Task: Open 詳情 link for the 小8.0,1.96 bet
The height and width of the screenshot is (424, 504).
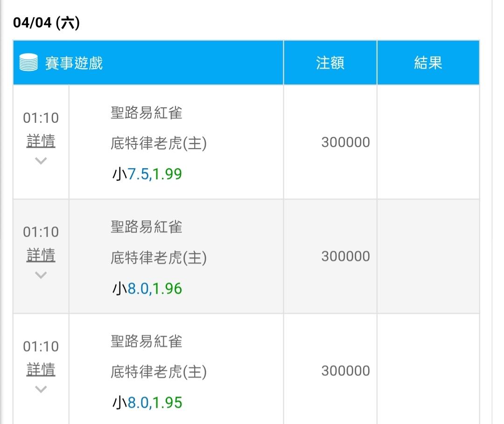Action: (x=41, y=255)
